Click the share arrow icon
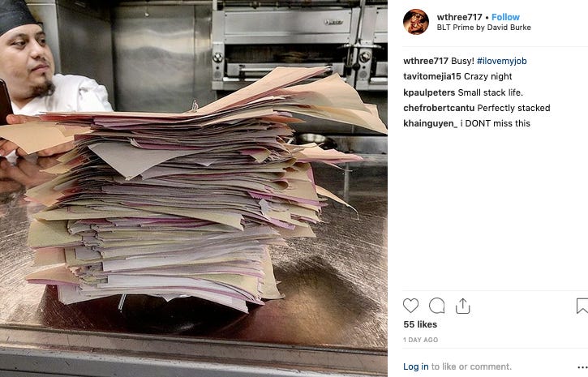The image size is (588, 377). [463, 306]
